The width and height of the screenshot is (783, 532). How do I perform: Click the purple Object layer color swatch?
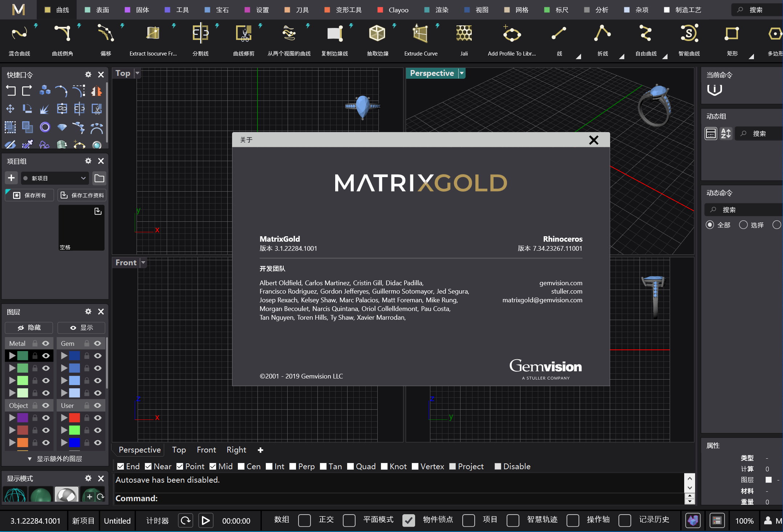pyautogui.click(x=23, y=418)
